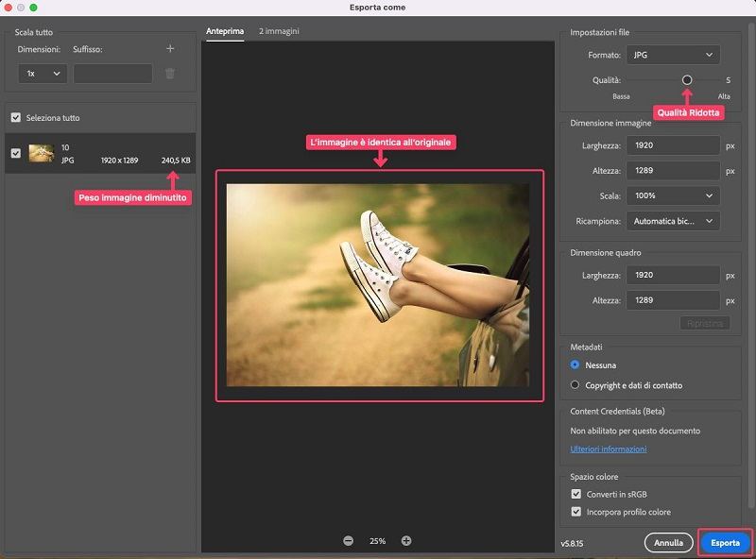Image resolution: width=756 pixels, height=559 pixels.
Task: Click the plus icon to add export size
Action: click(x=170, y=49)
